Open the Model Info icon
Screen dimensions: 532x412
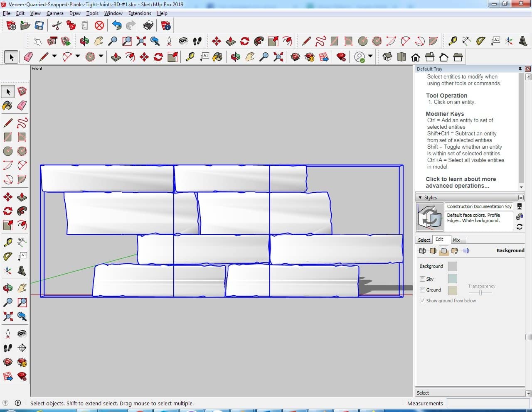point(166,26)
